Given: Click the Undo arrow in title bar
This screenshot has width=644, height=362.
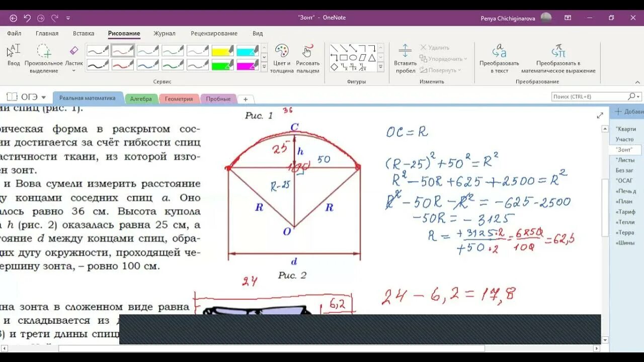Looking at the screenshot, I should 27,18.
